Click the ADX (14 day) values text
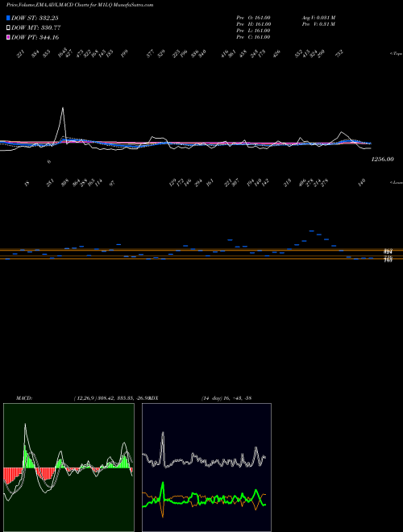This screenshot has height=532, width=403. 226,398
